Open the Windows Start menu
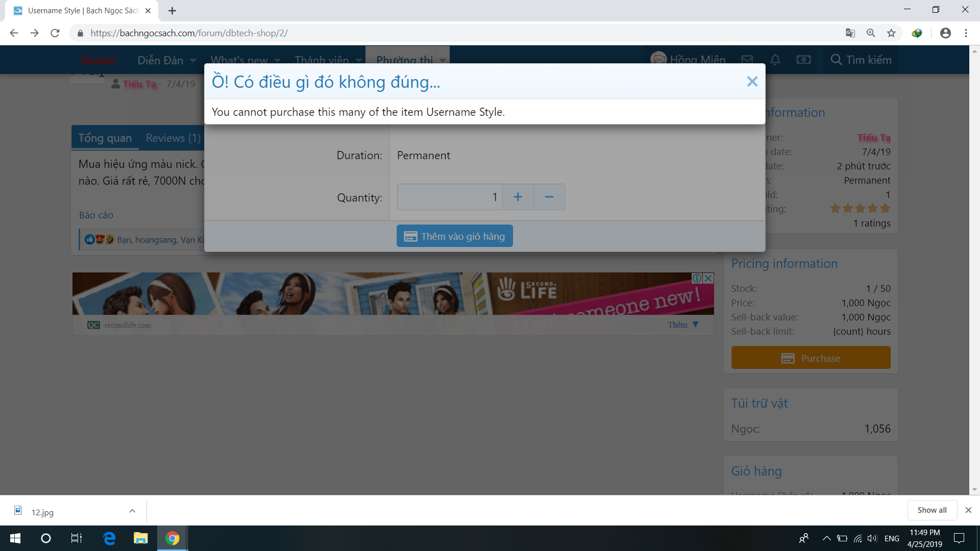Image resolution: width=980 pixels, height=551 pixels. [15, 538]
